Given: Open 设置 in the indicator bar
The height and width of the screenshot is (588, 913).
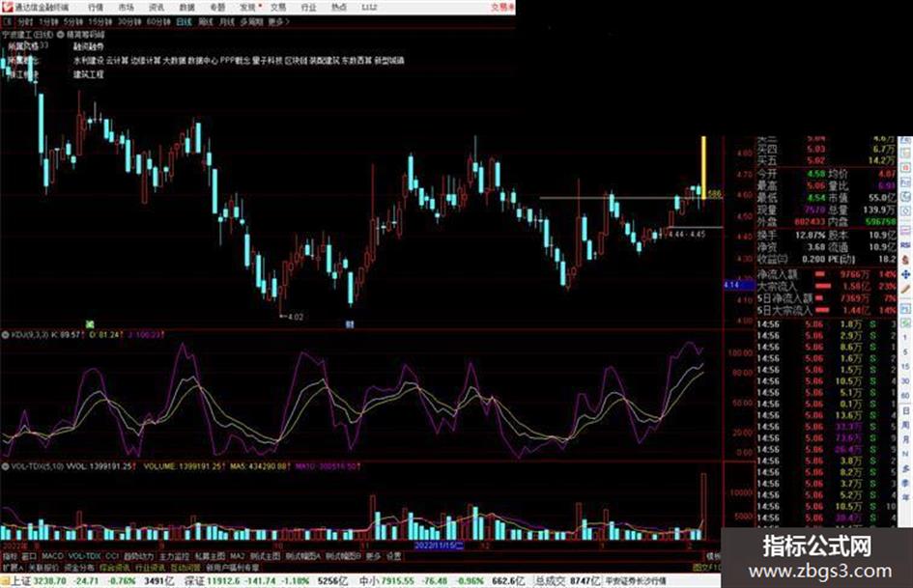Looking at the screenshot, I should 394,556.
